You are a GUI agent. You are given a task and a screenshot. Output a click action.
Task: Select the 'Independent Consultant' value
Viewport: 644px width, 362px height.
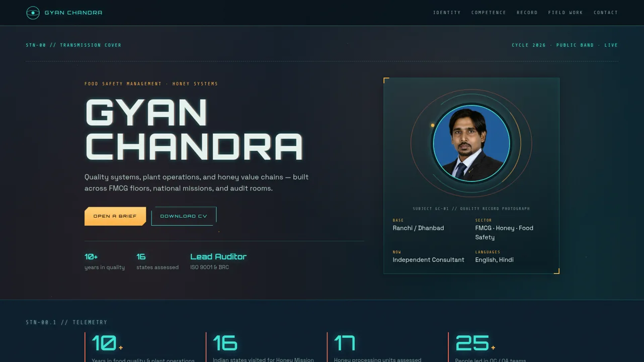[x=429, y=260]
